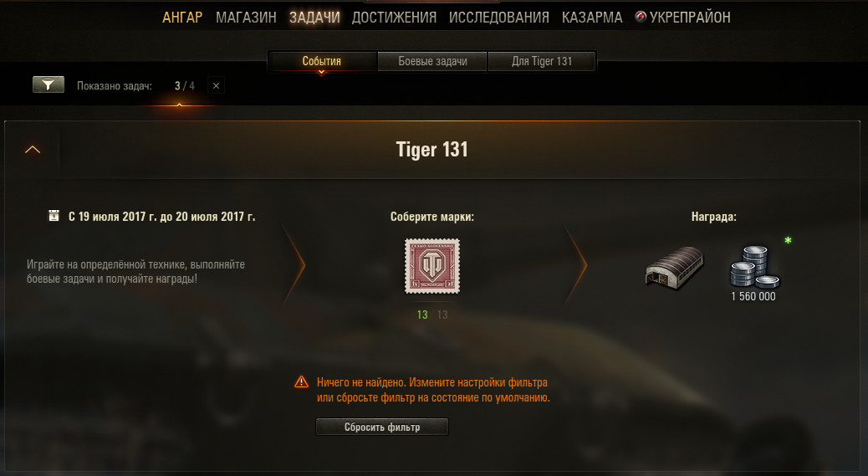
Task: Collapse the Tiger 131 section chevron
Action: 33,150
